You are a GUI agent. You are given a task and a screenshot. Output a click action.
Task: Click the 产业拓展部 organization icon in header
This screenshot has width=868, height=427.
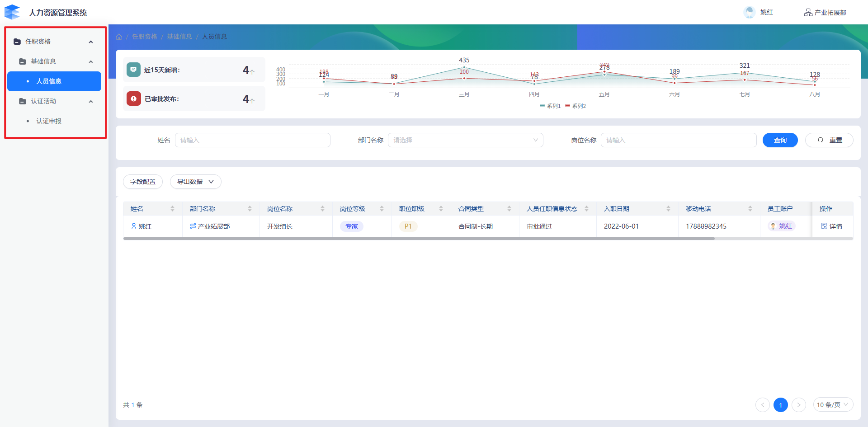808,13
